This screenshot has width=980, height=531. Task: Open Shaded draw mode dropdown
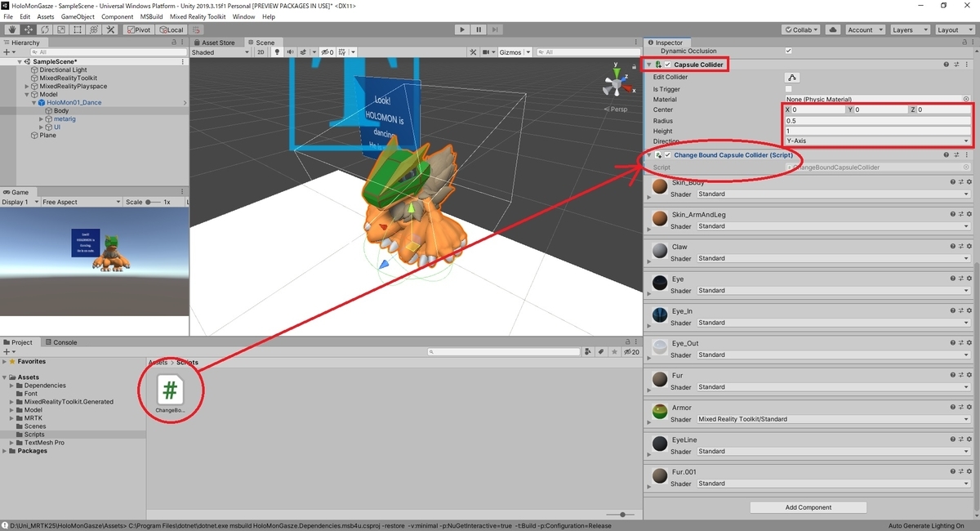pyautogui.click(x=220, y=52)
